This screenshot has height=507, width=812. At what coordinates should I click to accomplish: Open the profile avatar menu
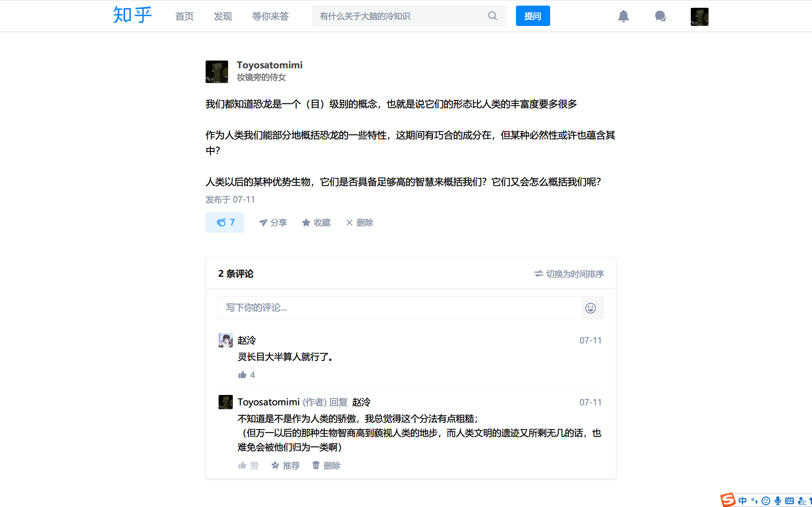(699, 17)
